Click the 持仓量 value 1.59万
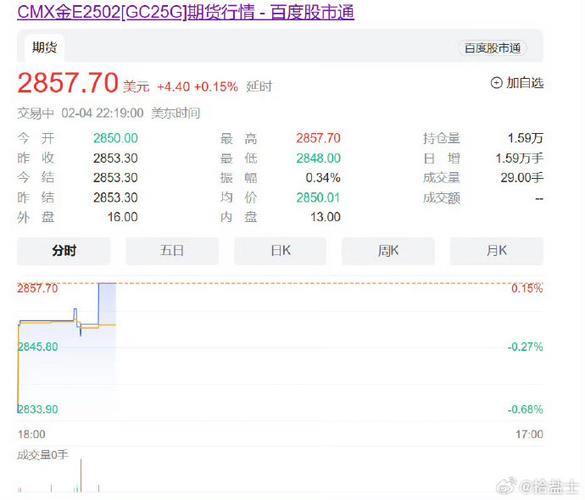Viewport: 585px width, 500px height. (x=525, y=138)
